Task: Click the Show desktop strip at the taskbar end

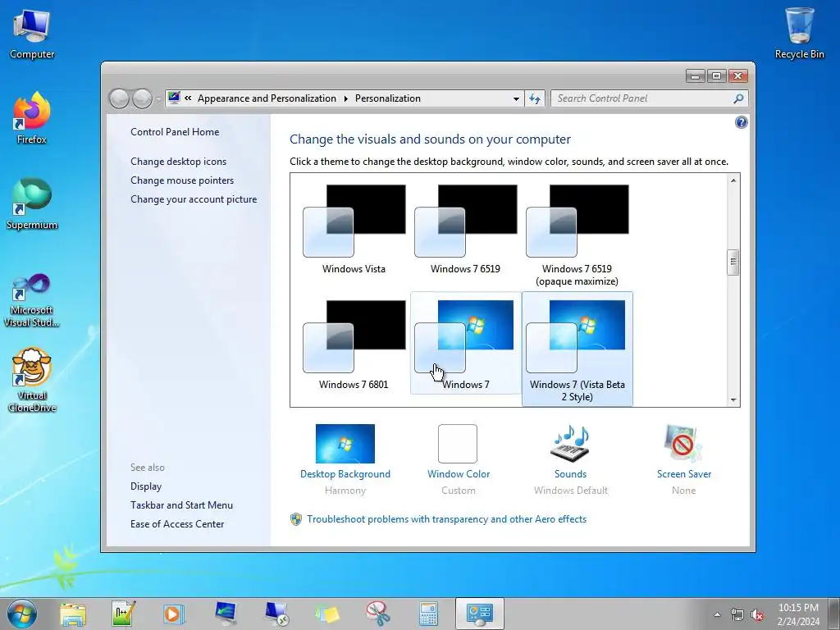Action: coord(834,614)
